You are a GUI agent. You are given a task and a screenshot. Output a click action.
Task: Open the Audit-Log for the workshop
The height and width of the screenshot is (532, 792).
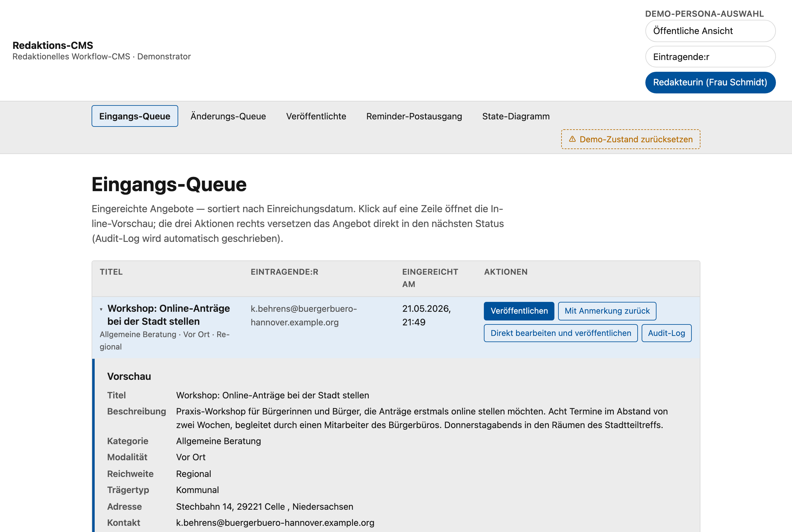(666, 333)
